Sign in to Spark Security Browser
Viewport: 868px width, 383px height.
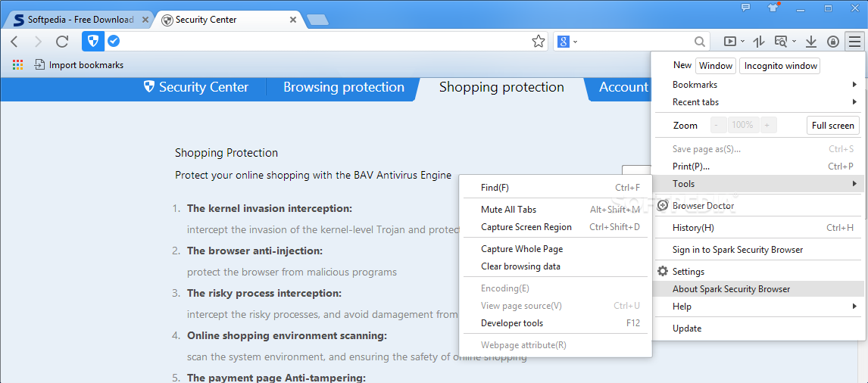pos(758,250)
